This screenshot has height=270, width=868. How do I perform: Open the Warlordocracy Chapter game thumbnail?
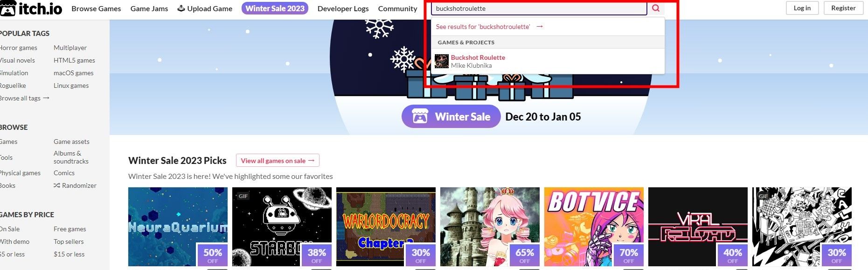pos(386,227)
